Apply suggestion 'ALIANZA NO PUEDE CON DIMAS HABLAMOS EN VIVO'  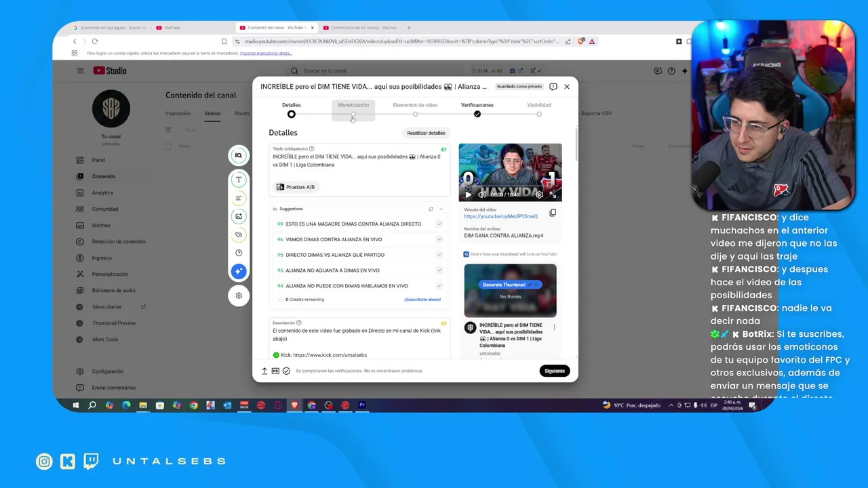pyautogui.click(x=439, y=286)
